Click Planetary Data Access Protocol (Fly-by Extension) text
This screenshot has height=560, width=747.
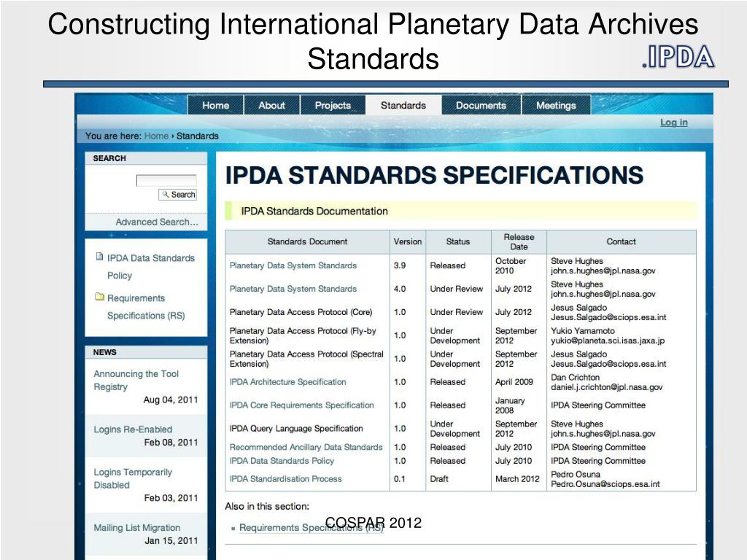click(303, 335)
